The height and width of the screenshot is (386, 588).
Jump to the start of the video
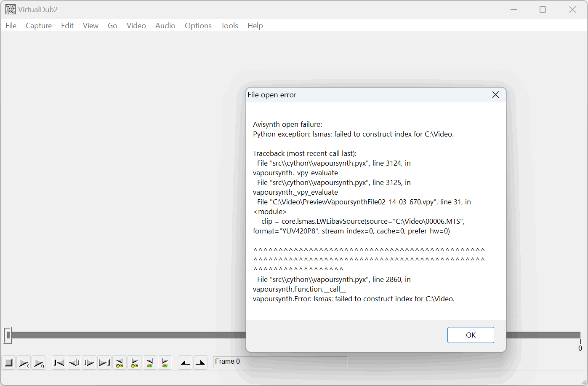(x=59, y=362)
